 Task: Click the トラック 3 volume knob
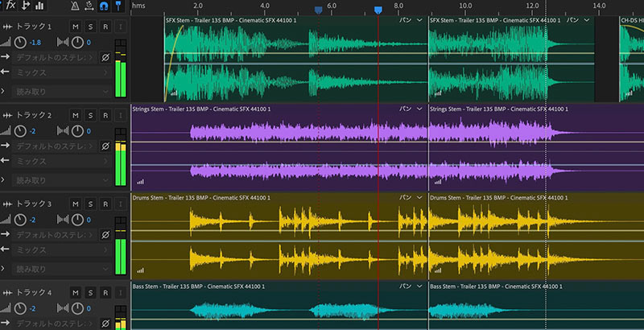pyautogui.click(x=20, y=220)
